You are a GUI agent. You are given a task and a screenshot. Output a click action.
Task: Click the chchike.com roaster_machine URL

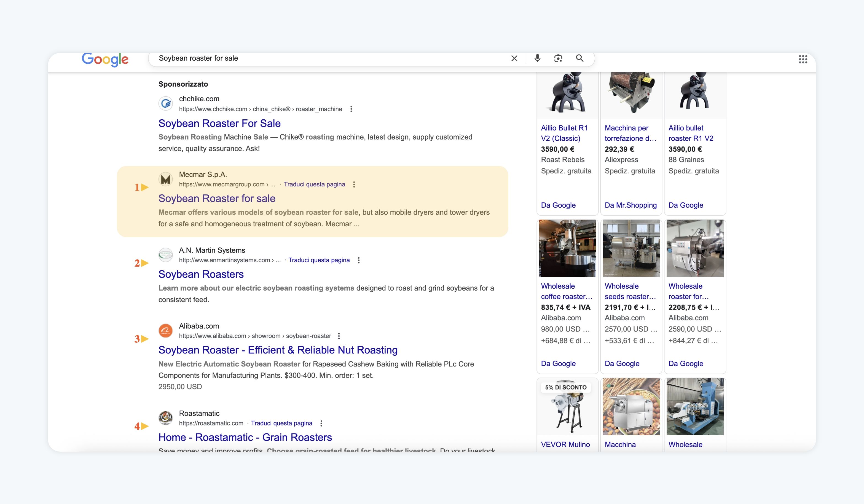pos(261,109)
